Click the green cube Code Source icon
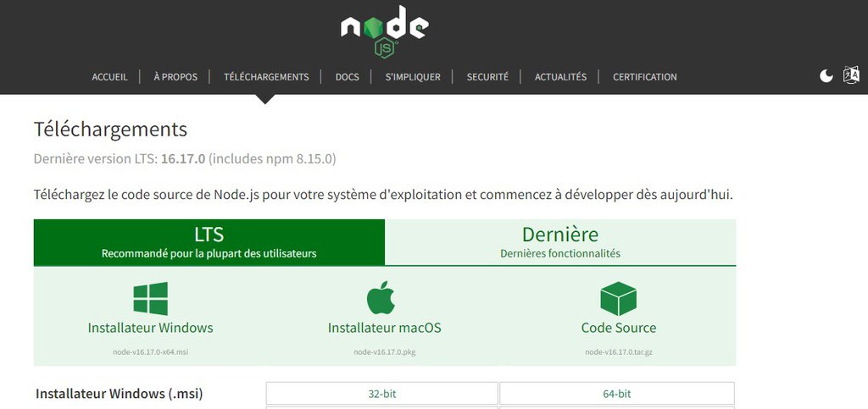The height and width of the screenshot is (409, 868). (618, 298)
